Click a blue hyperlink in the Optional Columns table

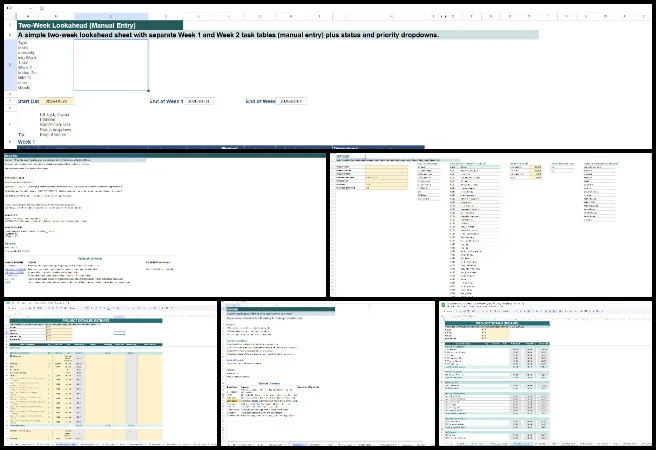pyautogui.click(x=14, y=270)
